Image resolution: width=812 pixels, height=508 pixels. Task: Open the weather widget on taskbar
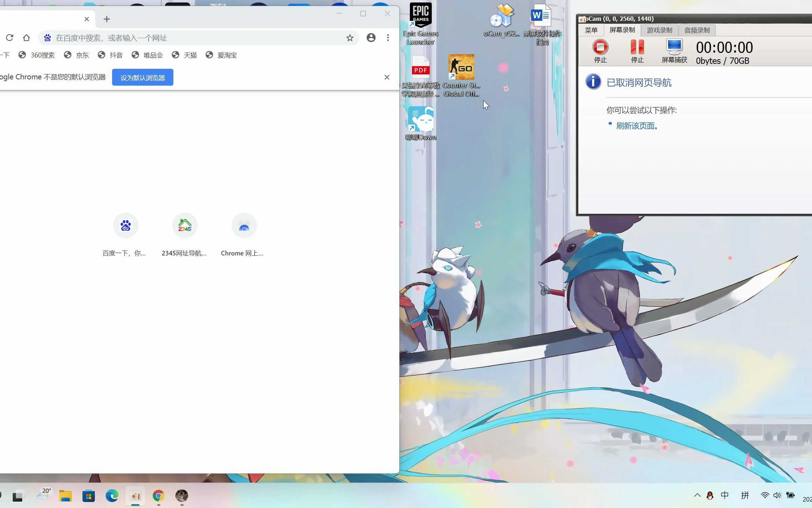[x=43, y=495]
